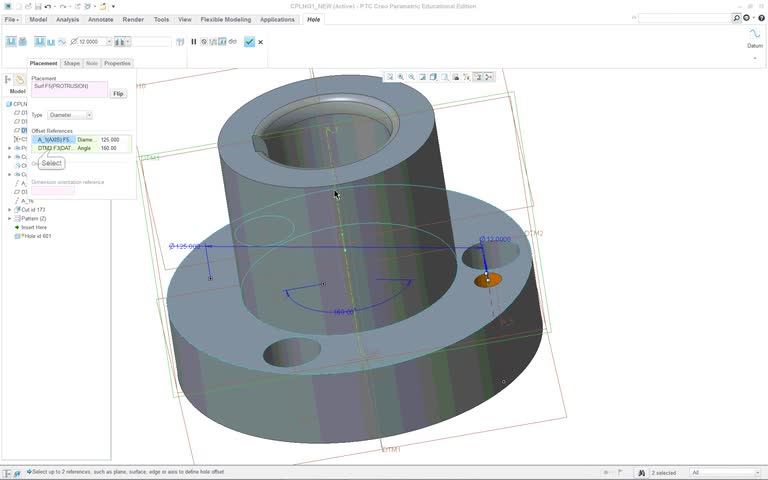Pause the hole feature tool

tap(193, 42)
